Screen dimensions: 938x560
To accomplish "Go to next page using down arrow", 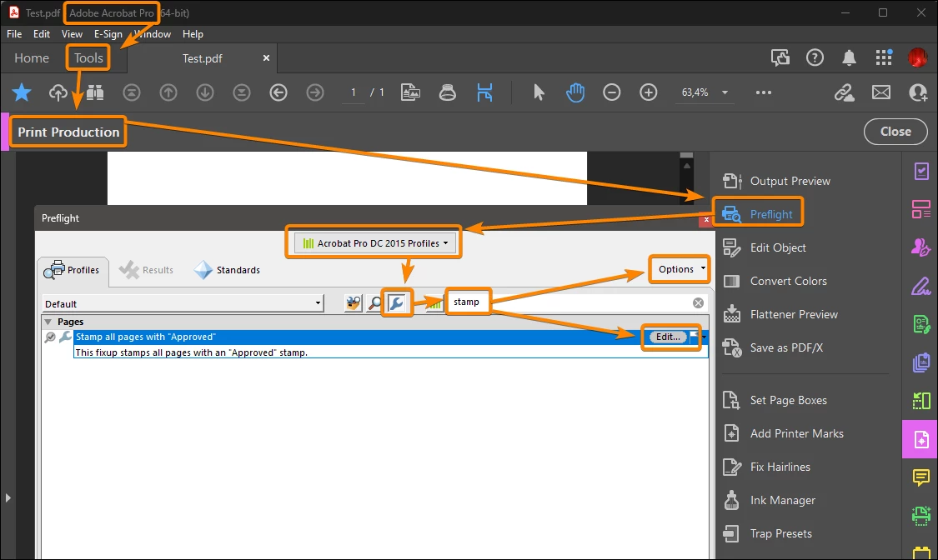I will pyautogui.click(x=205, y=92).
